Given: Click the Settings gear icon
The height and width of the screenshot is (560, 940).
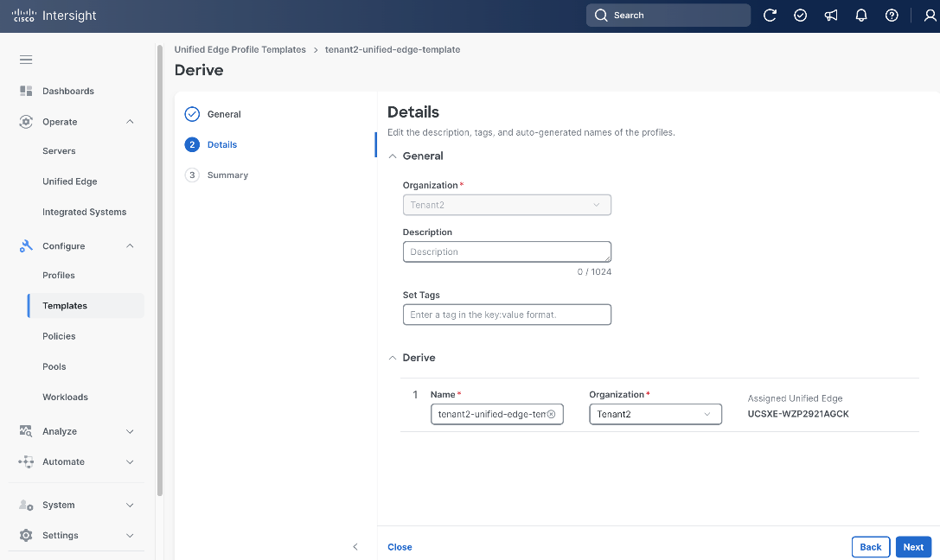Looking at the screenshot, I should click(26, 536).
